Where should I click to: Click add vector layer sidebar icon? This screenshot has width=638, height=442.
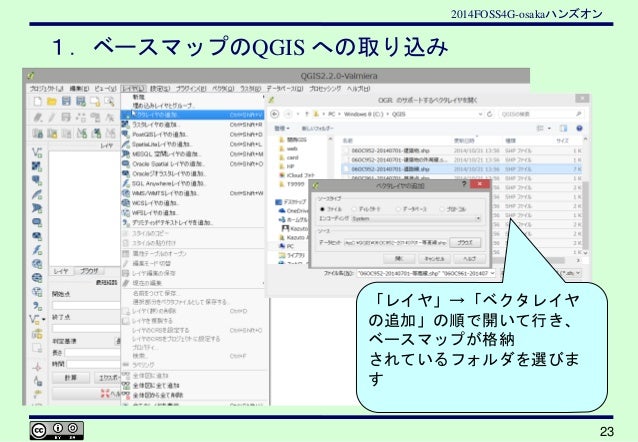(x=37, y=153)
